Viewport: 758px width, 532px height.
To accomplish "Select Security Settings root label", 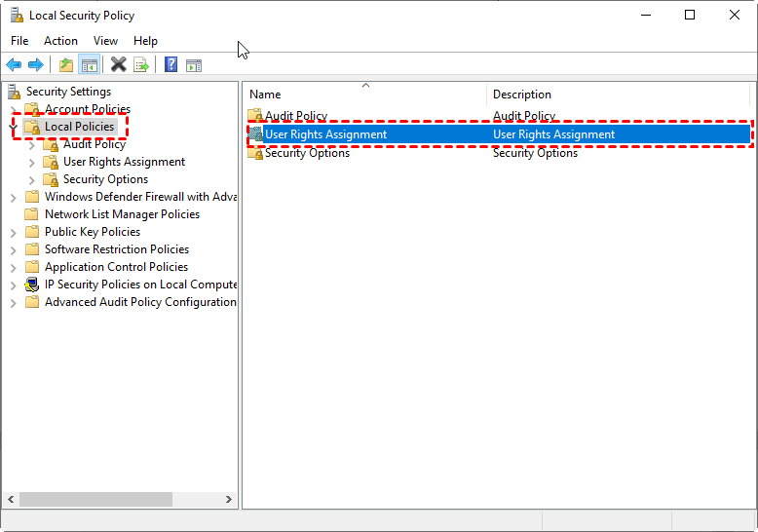I will [68, 92].
